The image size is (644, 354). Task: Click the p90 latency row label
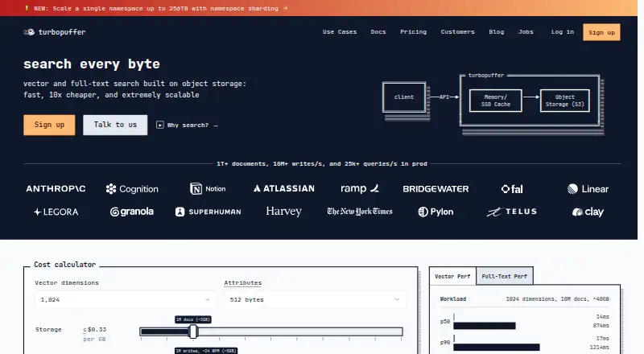[x=445, y=343]
